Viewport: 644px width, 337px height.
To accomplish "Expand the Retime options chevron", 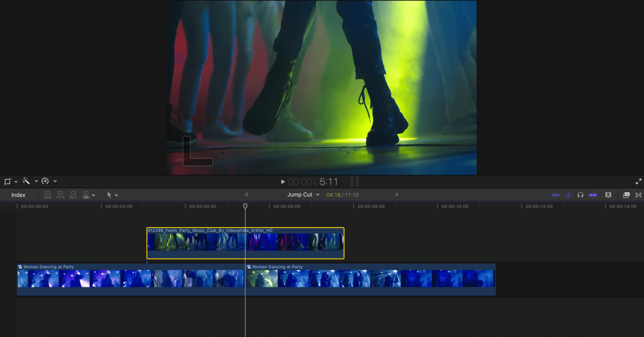I will [x=55, y=181].
